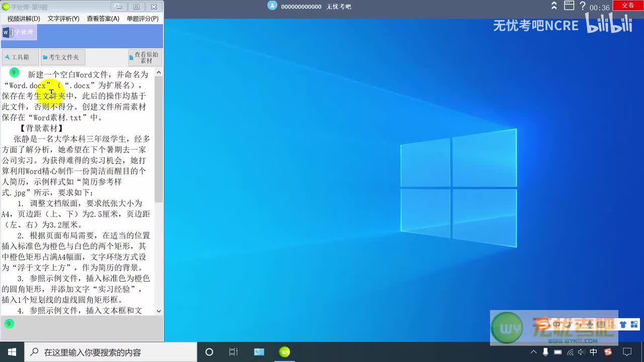The width and height of the screenshot is (644, 362).
Task: Open the toolbox grid icon on IME toolbar
Action: [x=634, y=324]
